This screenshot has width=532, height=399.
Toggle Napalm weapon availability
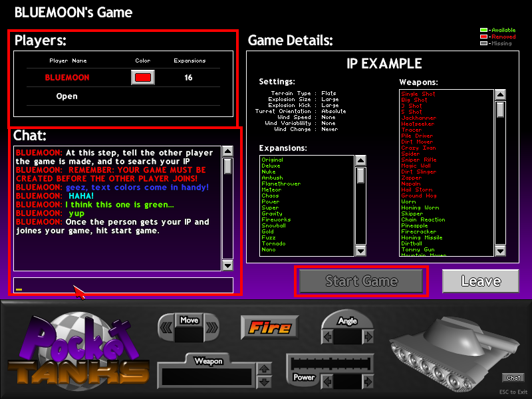[x=411, y=184]
